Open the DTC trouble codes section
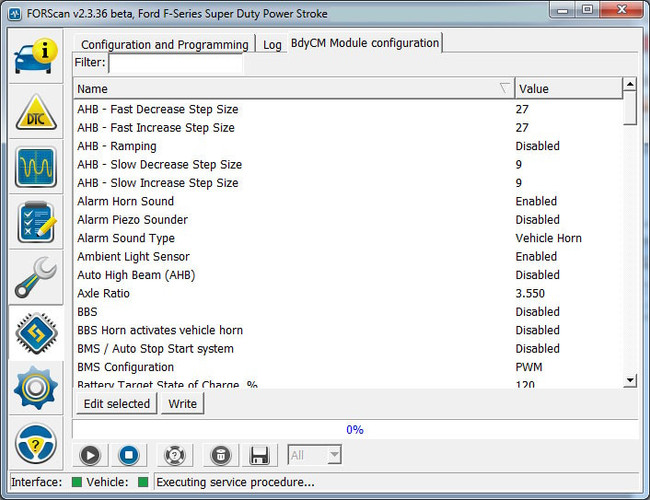 coord(35,112)
